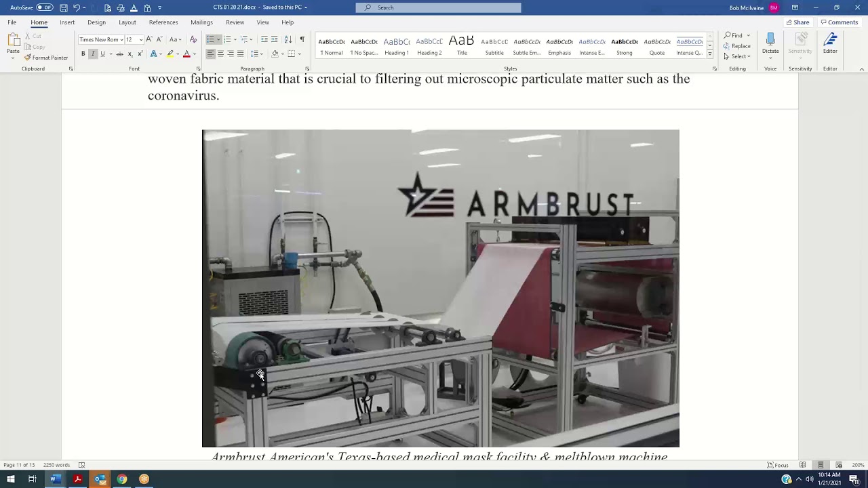Justify text alignment
The height and width of the screenshot is (488, 868).
(x=240, y=54)
